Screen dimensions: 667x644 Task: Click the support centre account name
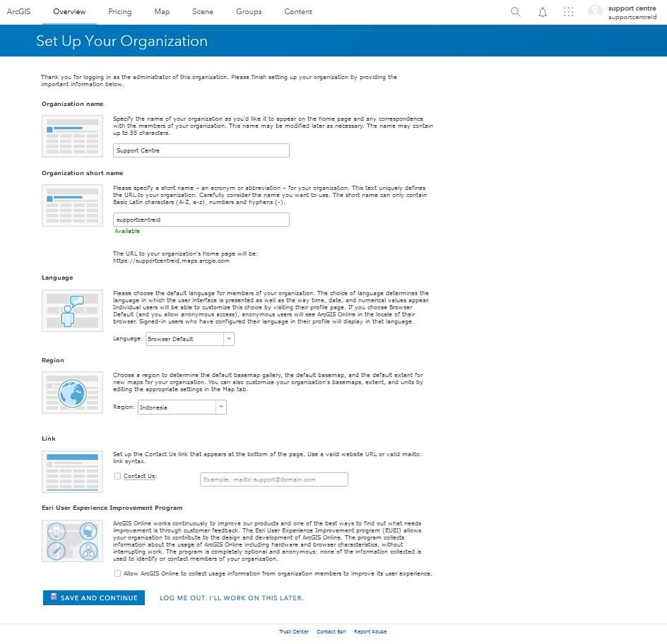click(632, 8)
